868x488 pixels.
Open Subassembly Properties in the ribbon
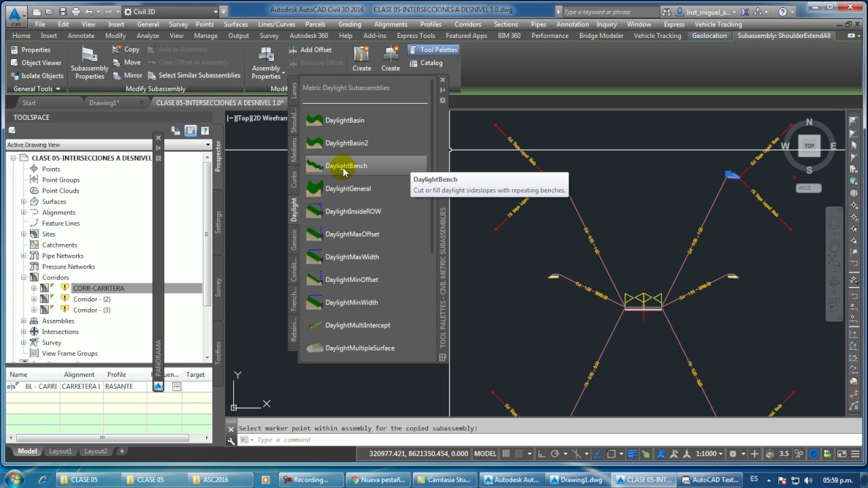pos(90,62)
